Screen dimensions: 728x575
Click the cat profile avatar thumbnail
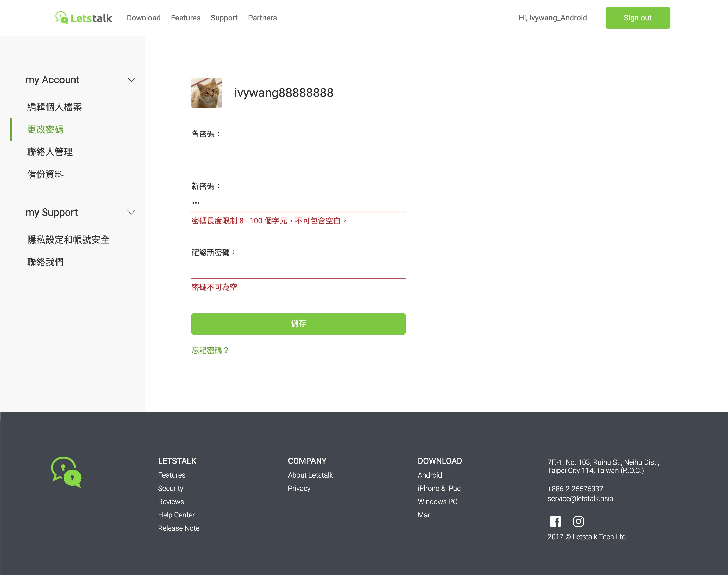pos(206,93)
